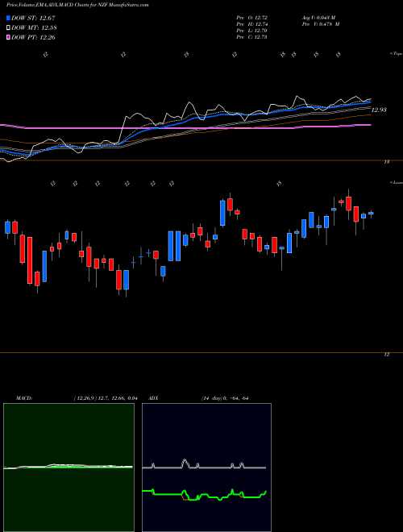Click the 12.93 price label on EMA chart
Image resolution: width=403 pixels, height=532 pixels.
coord(379,110)
